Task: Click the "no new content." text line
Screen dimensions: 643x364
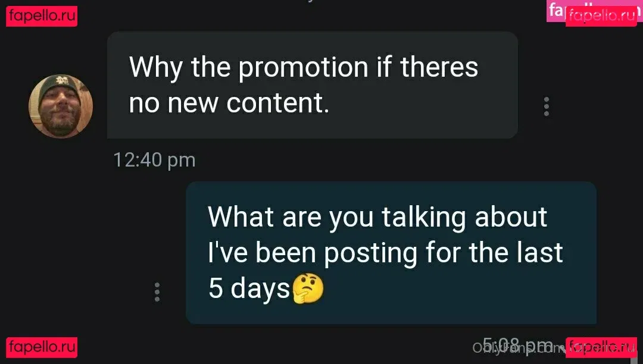Action: (x=229, y=103)
